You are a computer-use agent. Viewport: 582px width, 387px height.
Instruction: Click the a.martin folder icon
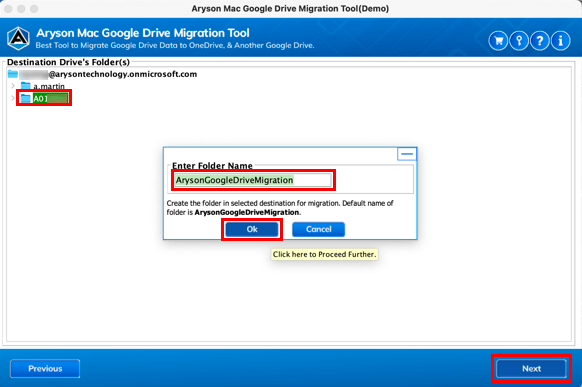[x=26, y=86]
